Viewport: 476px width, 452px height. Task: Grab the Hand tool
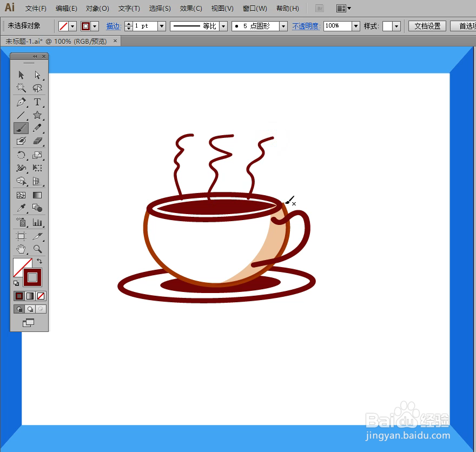click(21, 249)
